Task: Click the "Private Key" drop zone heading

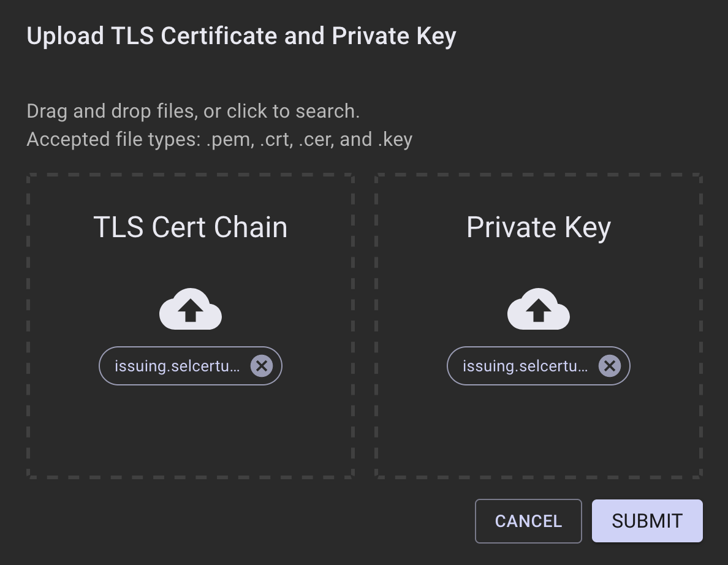Action: pos(538,227)
